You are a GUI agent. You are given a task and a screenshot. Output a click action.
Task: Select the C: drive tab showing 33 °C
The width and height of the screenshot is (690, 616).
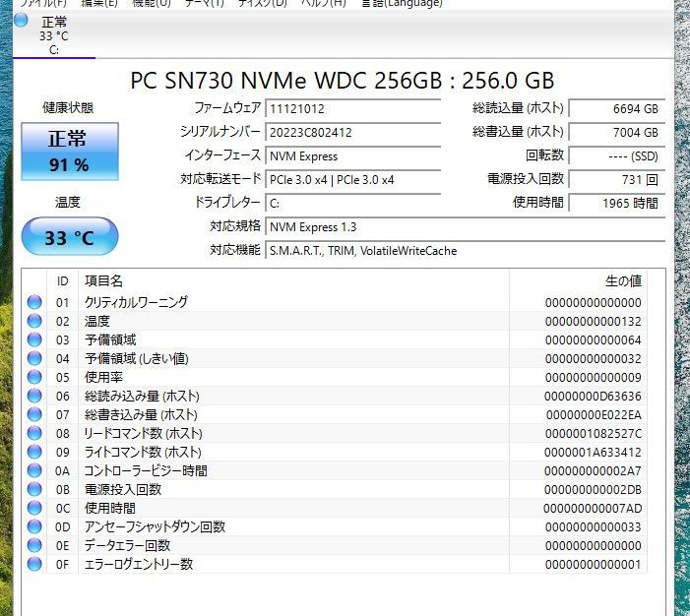(54, 35)
